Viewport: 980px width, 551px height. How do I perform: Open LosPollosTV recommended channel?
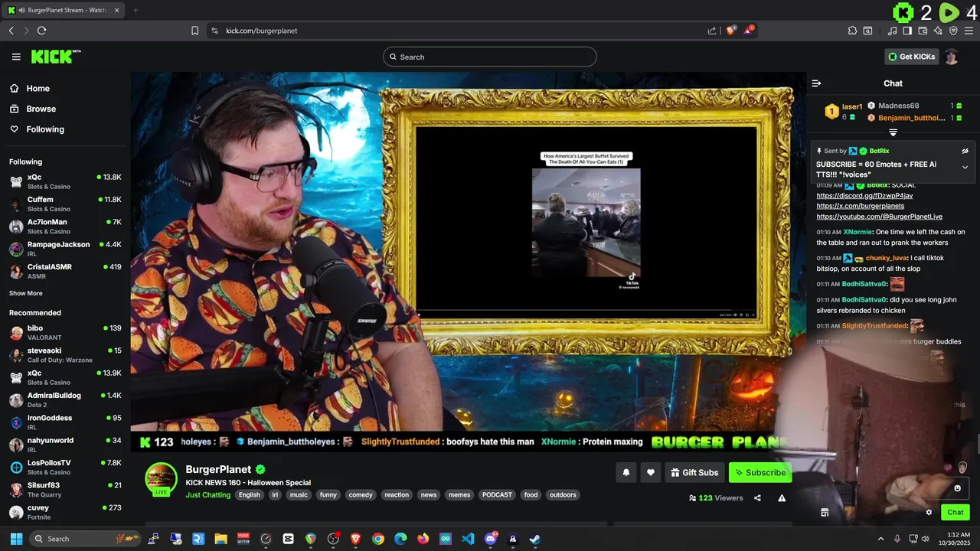[65, 467]
